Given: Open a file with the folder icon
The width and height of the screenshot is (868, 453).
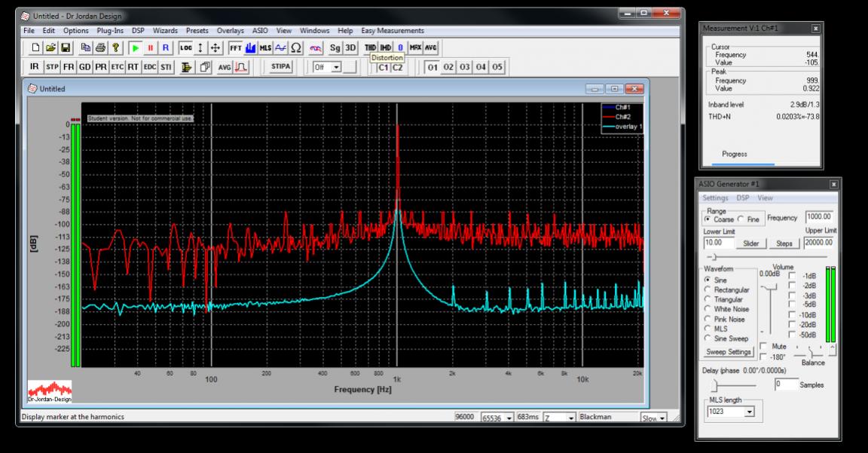Looking at the screenshot, I should (50, 48).
